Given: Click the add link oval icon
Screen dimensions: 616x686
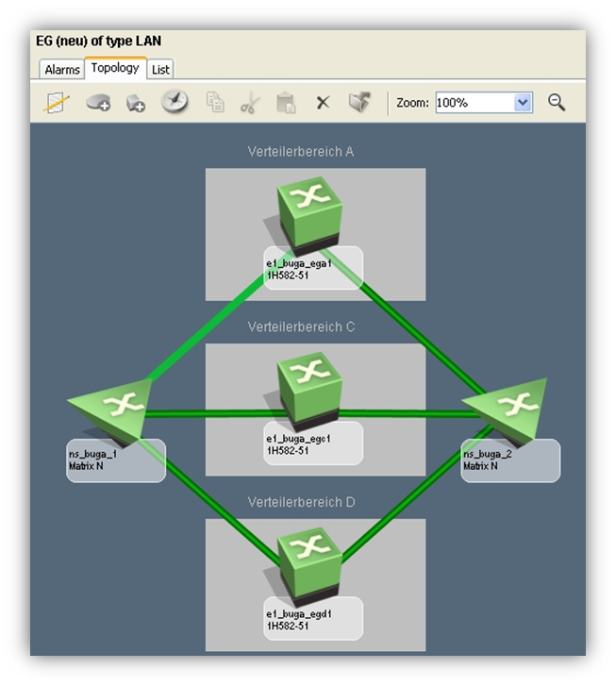Looking at the screenshot, I should pos(98,103).
